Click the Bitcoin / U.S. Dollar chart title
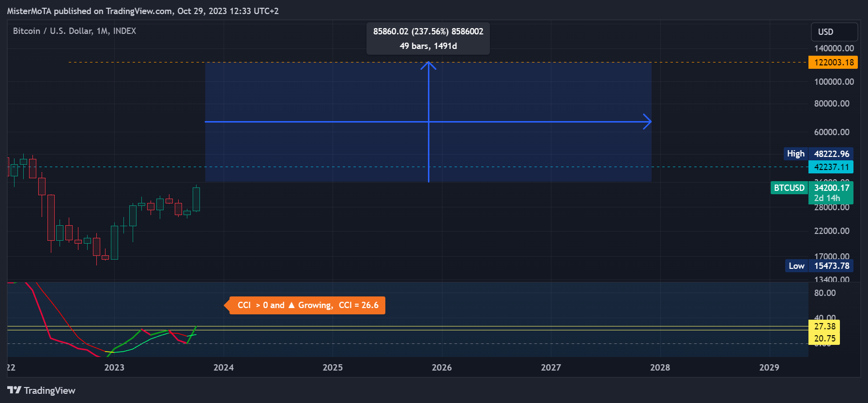Viewport: 868px width, 403px height. [75, 31]
